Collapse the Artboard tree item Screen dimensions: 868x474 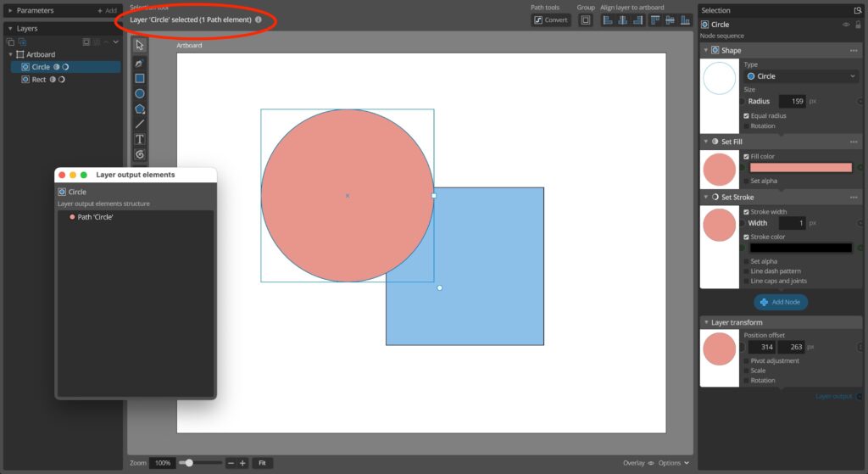pyautogui.click(x=10, y=54)
